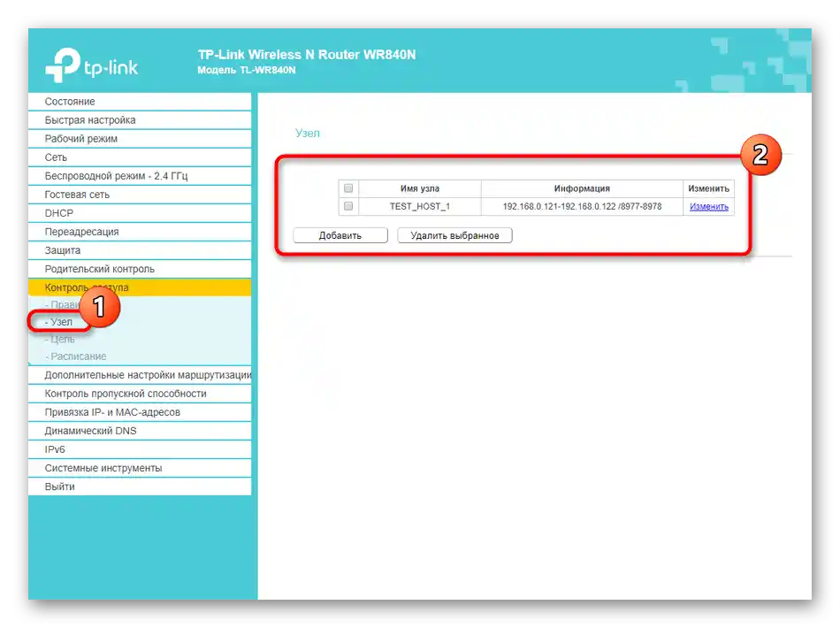840x628 pixels.
Task: Open the Защита section
Action: pyautogui.click(x=140, y=250)
